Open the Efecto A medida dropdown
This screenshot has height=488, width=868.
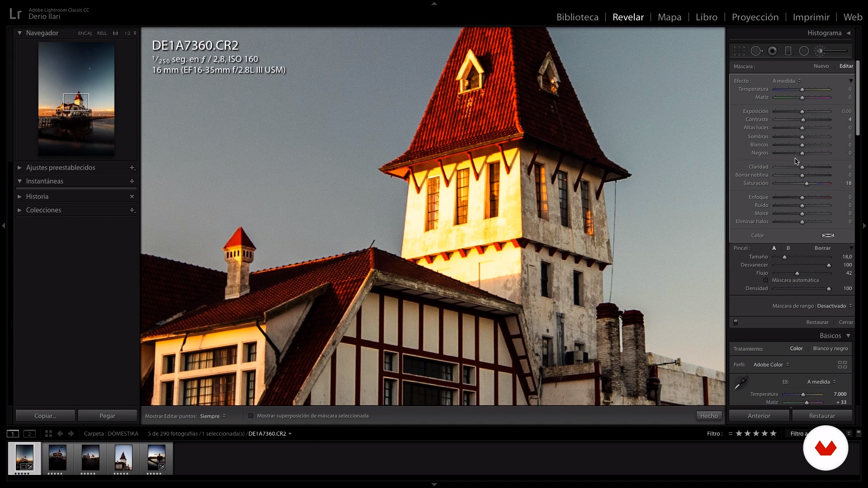[787, 81]
